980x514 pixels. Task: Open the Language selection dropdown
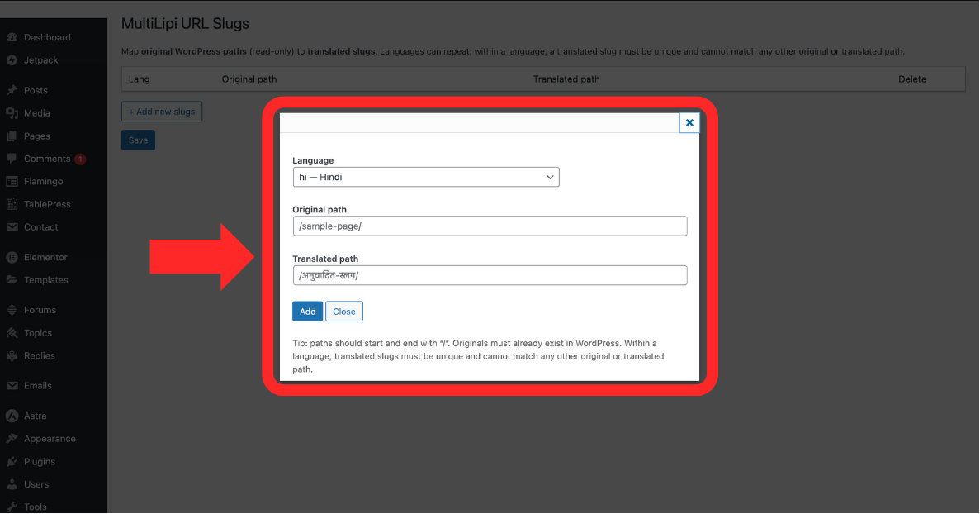[425, 177]
